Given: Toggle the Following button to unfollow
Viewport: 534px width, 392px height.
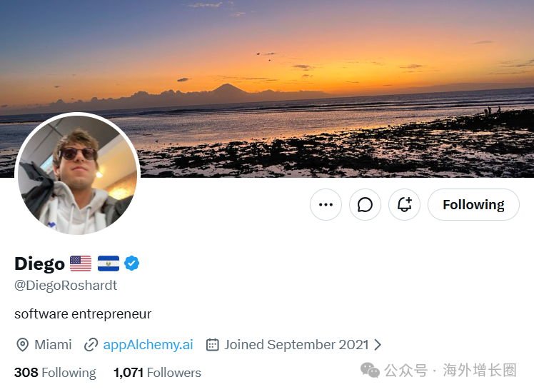Looking at the screenshot, I should (x=473, y=205).
